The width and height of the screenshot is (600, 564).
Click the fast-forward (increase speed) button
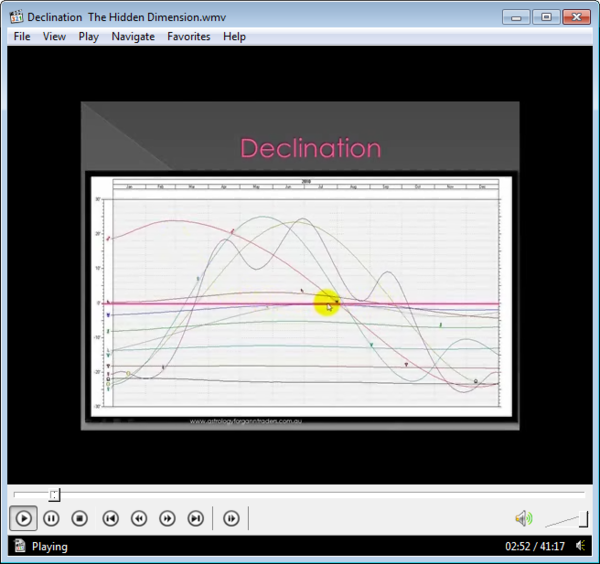pos(168,518)
